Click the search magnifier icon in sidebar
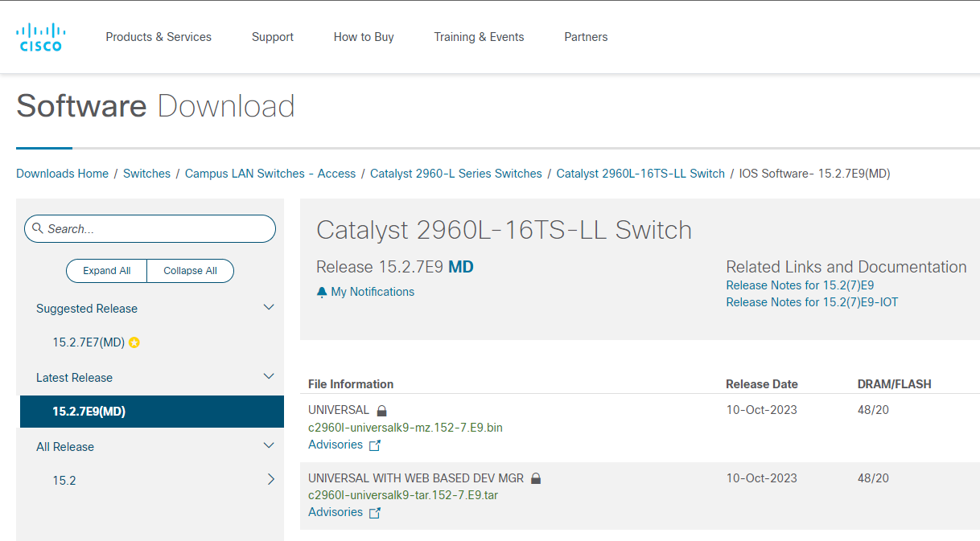 38,229
